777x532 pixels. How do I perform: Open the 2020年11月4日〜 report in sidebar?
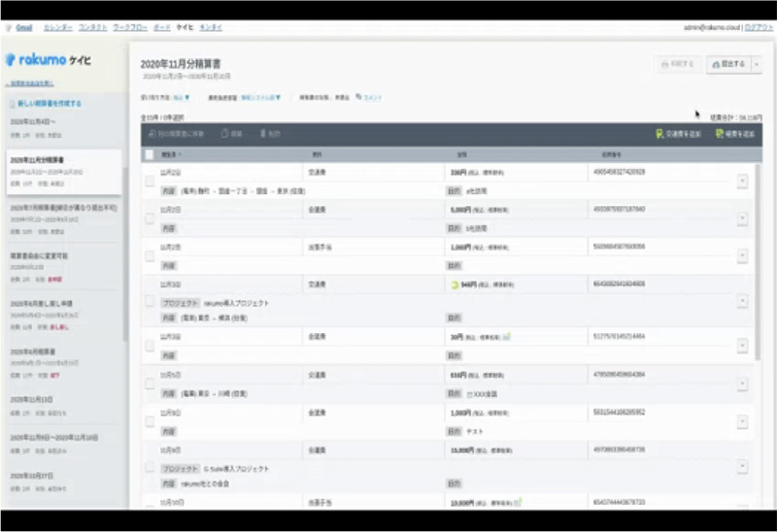pyautogui.click(x=63, y=128)
